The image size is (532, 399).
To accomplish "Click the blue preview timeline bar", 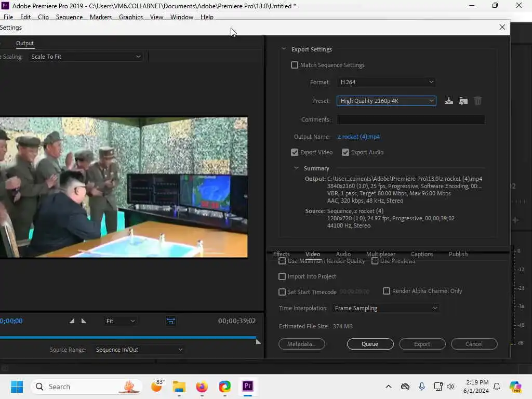I will tap(128, 337).
